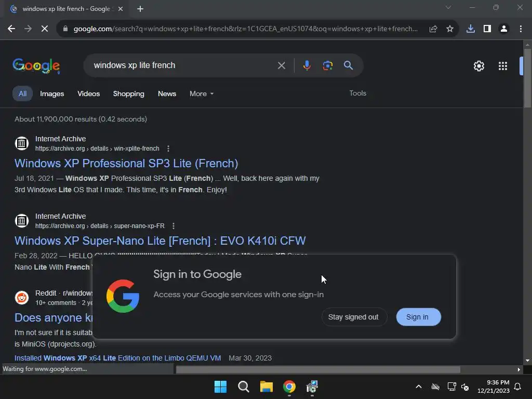Search by voice microphone
Screen dimensions: 532x399
tap(307, 65)
